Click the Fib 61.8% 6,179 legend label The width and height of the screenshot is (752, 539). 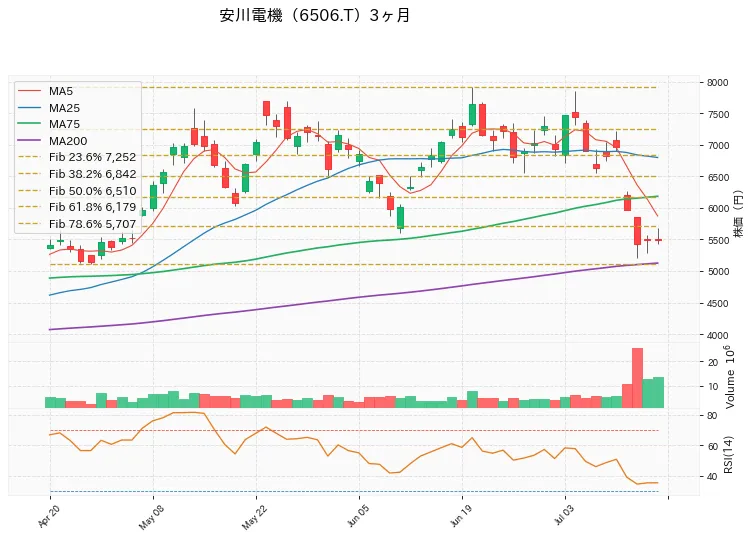93,207
